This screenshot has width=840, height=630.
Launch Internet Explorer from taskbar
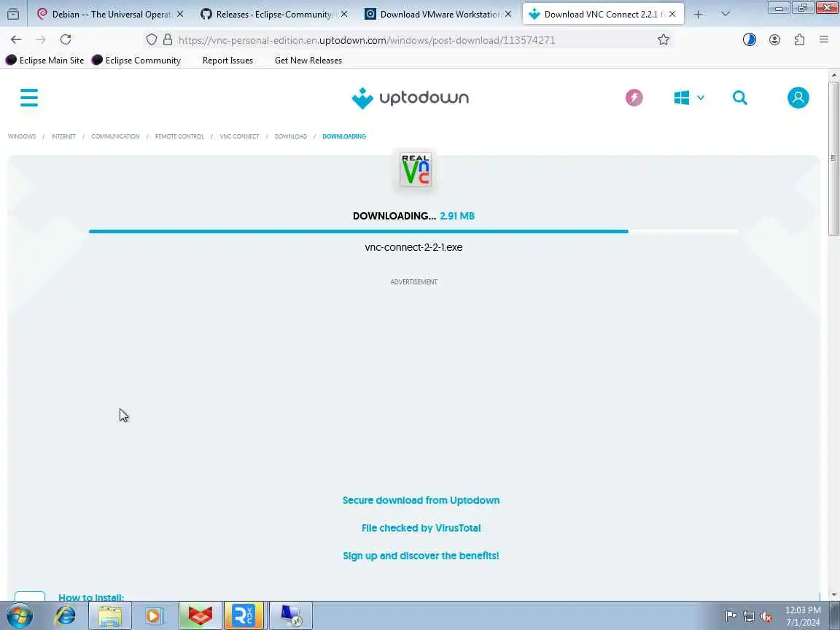click(66, 616)
